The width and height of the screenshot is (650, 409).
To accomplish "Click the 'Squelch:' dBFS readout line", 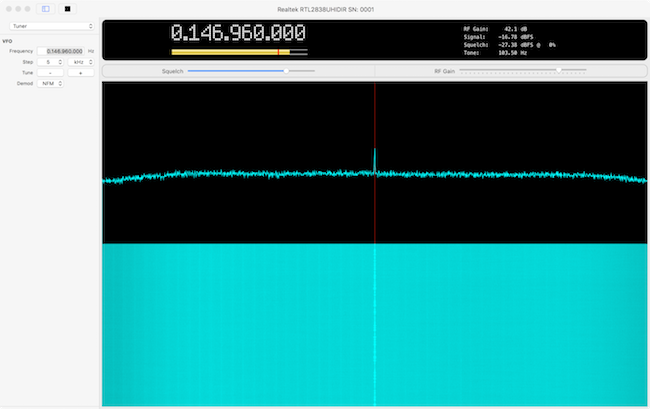I will click(x=509, y=45).
